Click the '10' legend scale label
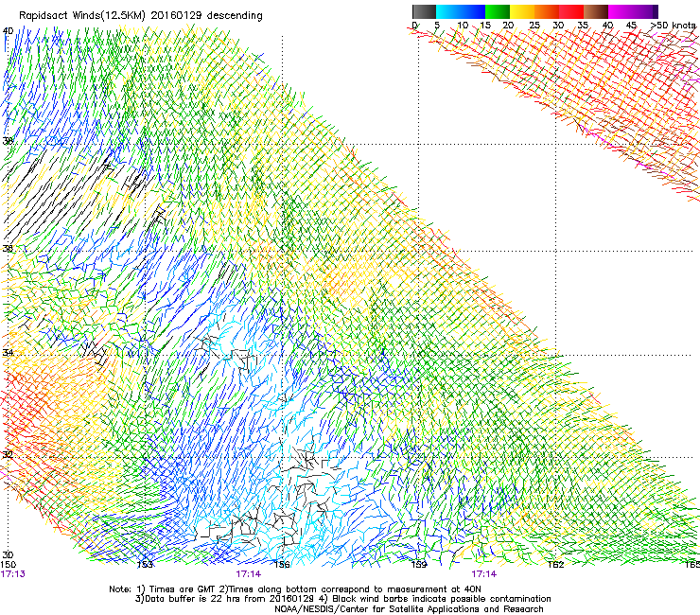 pyautogui.click(x=463, y=25)
